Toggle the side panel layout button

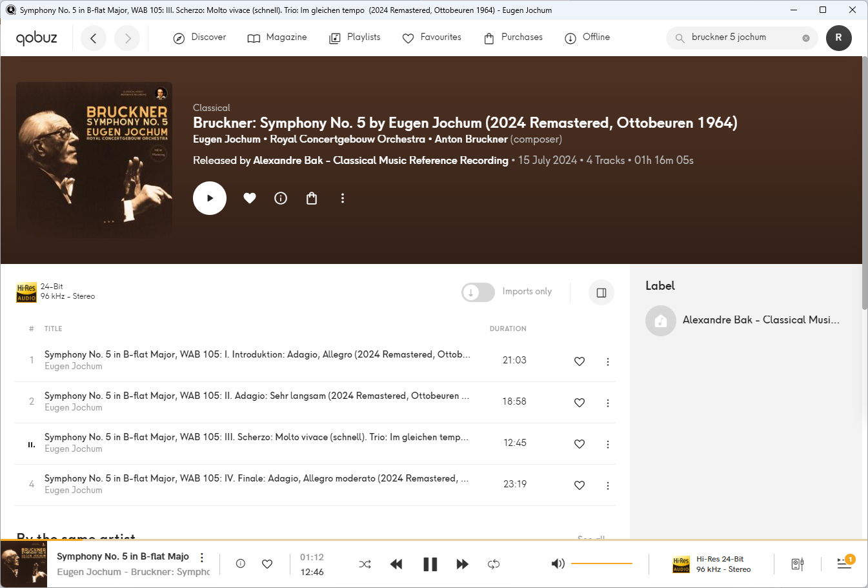click(x=601, y=292)
